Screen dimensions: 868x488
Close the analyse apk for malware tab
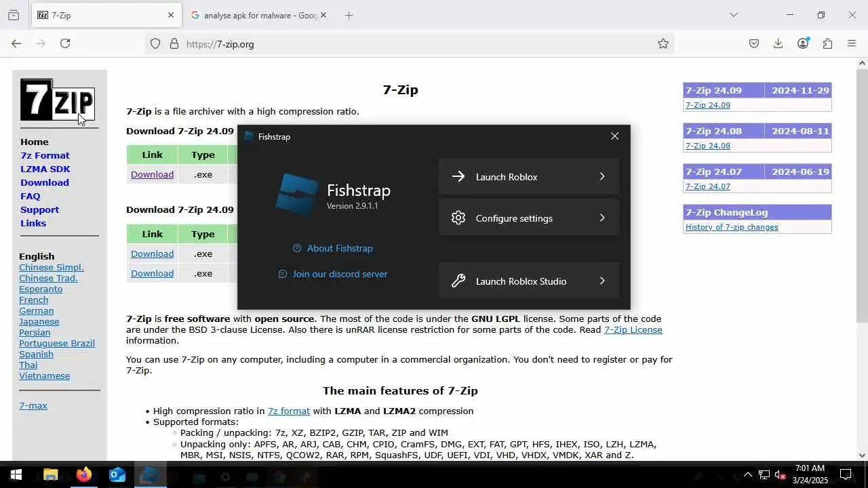click(x=323, y=15)
